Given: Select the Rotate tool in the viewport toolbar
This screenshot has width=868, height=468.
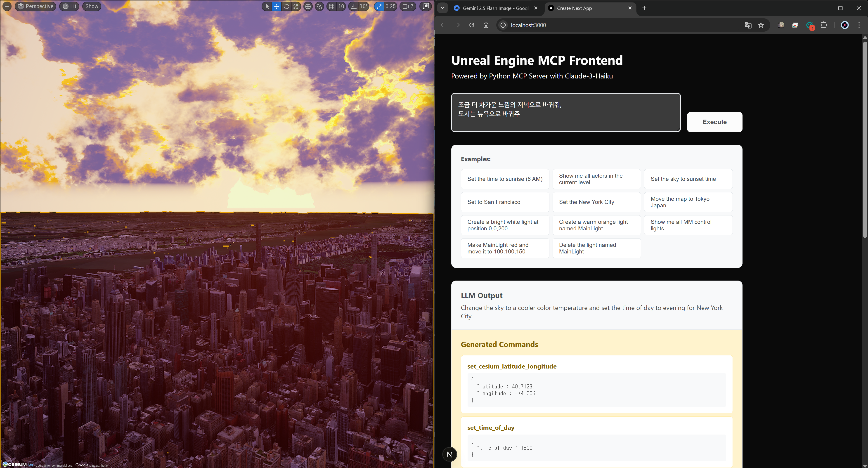Looking at the screenshot, I should 286,6.
